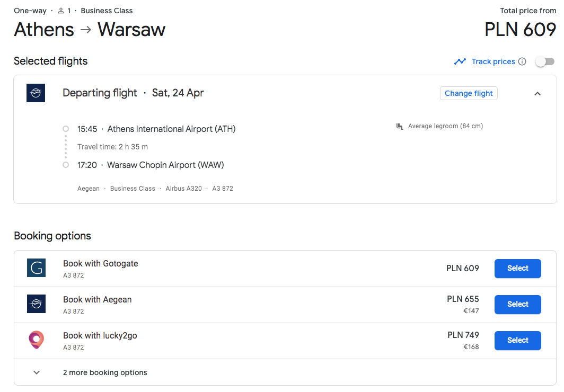Image resolution: width=564 pixels, height=392 pixels.
Task: Click the Change flight button
Action: click(469, 93)
